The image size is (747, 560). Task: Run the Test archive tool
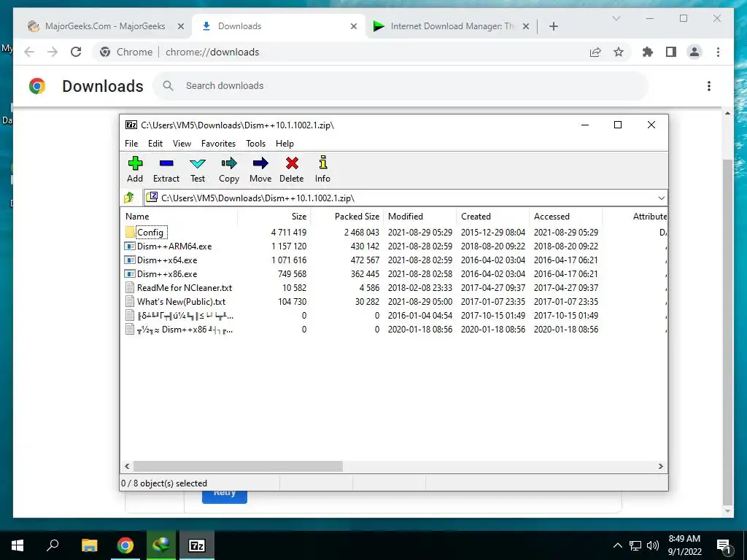tap(198, 164)
